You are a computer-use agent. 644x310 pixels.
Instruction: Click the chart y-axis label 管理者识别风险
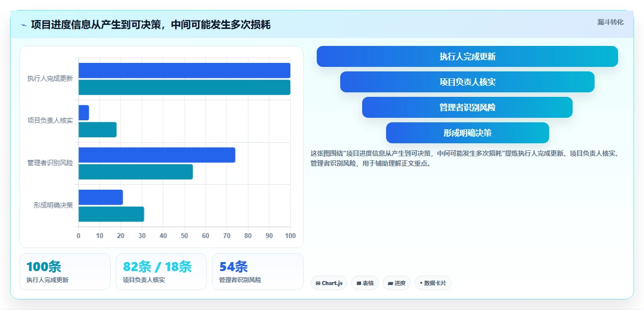[x=50, y=163]
